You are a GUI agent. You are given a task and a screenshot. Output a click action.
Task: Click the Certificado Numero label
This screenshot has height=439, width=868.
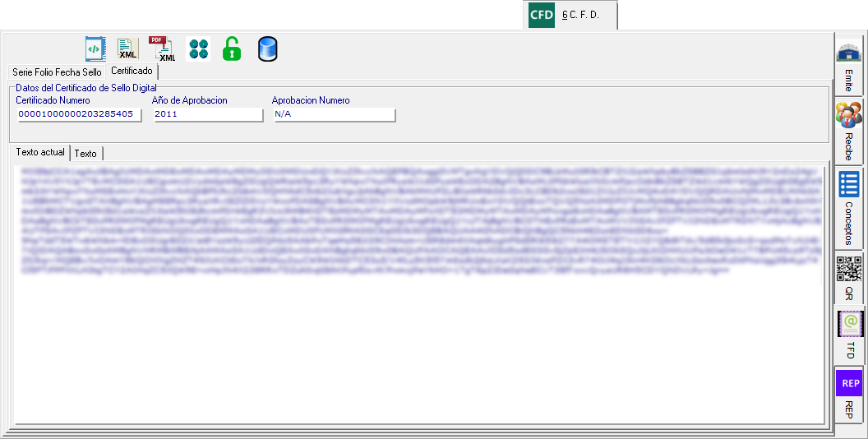pos(53,100)
